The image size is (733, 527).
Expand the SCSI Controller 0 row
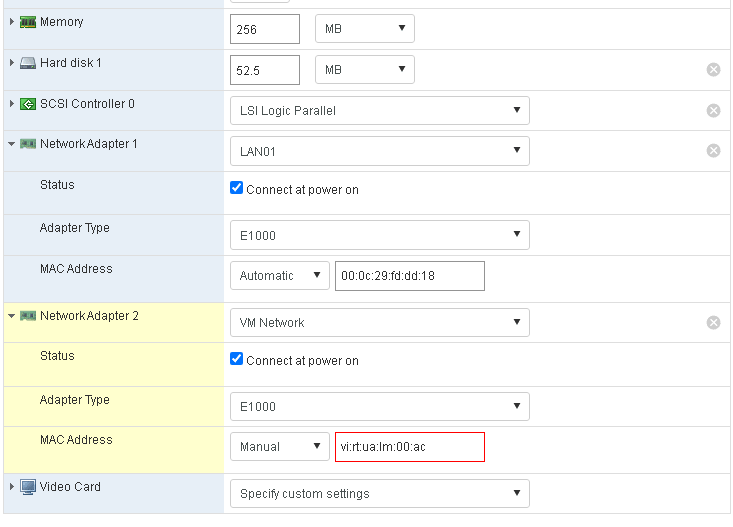coord(12,104)
